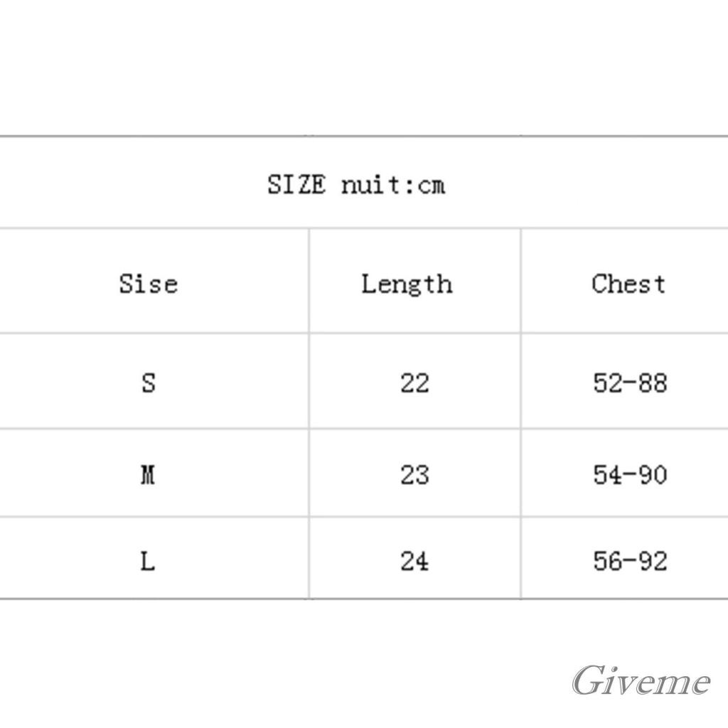The height and width of the screenshot is (728, 728).
Task: Click the chest value 52-88
Action: click(x=630, y=383)
